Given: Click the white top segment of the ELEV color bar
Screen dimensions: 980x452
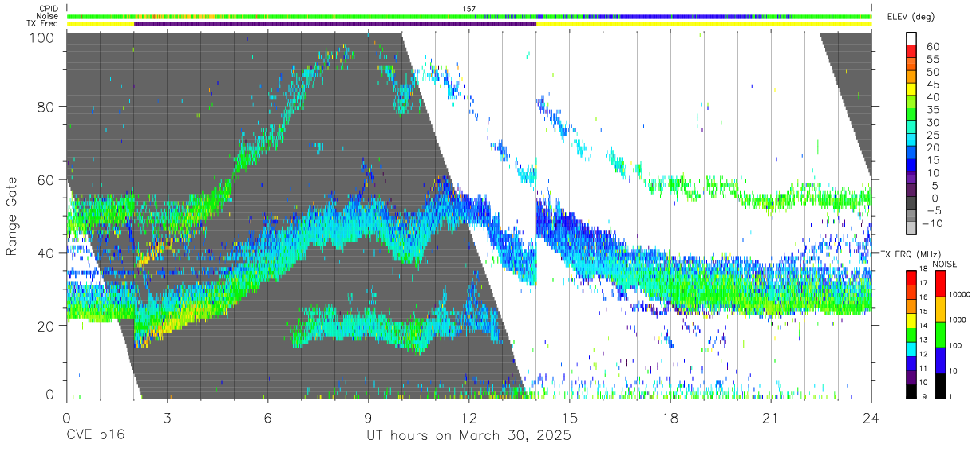Looking at the screenshot, I should point(911,37).
